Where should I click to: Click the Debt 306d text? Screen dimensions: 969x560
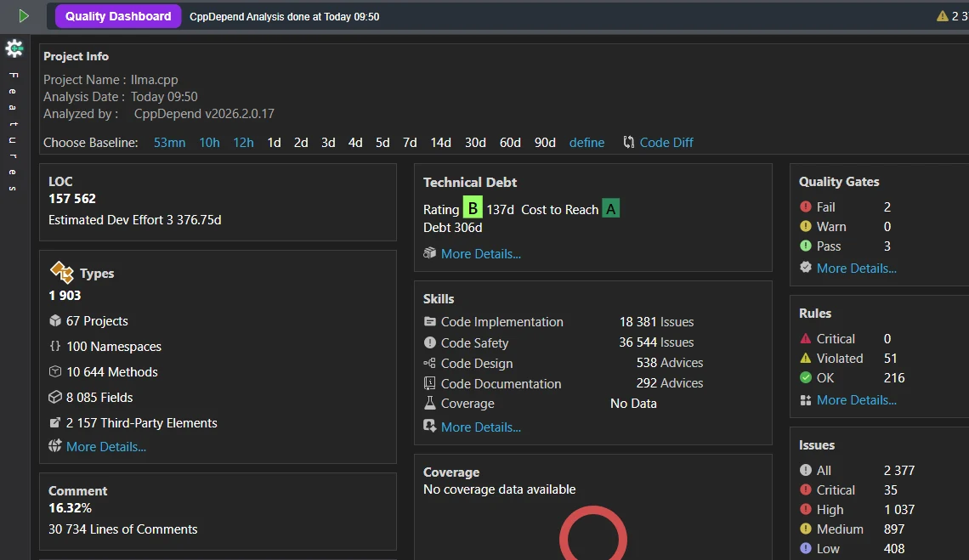click(452, 228)
